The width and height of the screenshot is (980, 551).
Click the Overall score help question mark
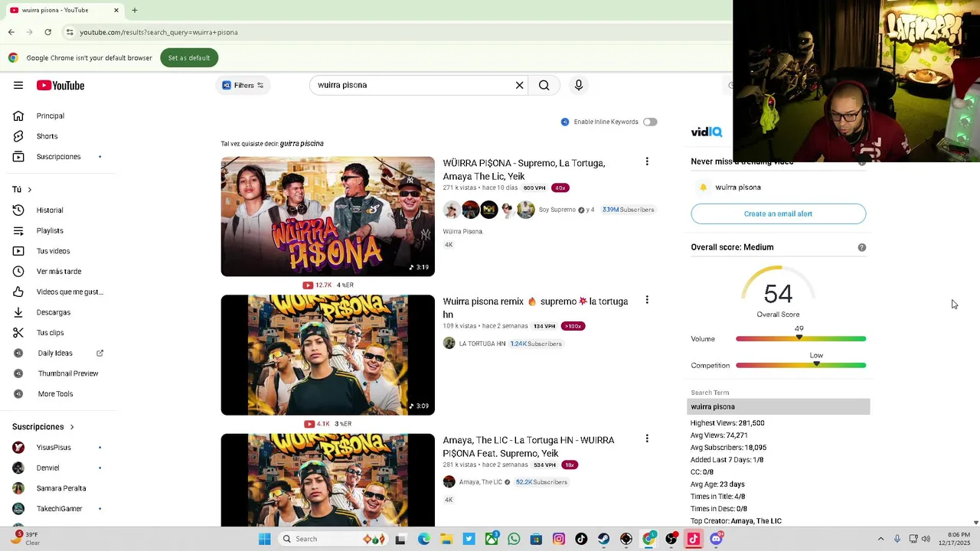[x=862, y=247]
